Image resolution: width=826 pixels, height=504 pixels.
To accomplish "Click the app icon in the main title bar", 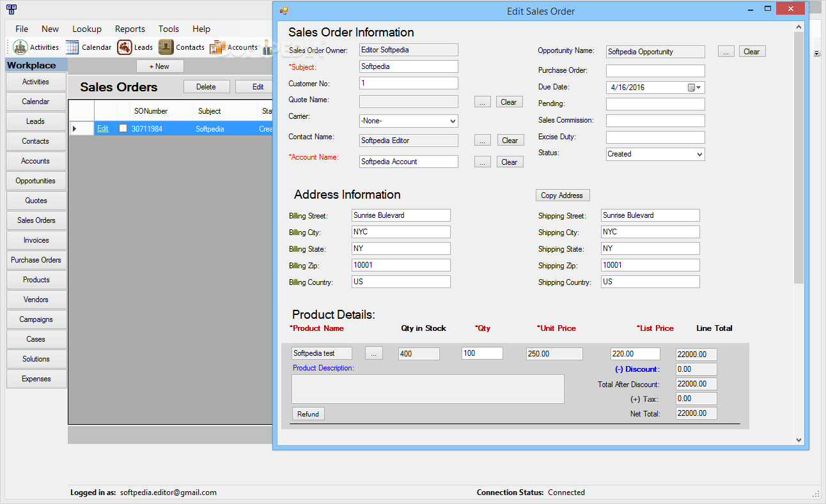I will [x=11, y=10].
